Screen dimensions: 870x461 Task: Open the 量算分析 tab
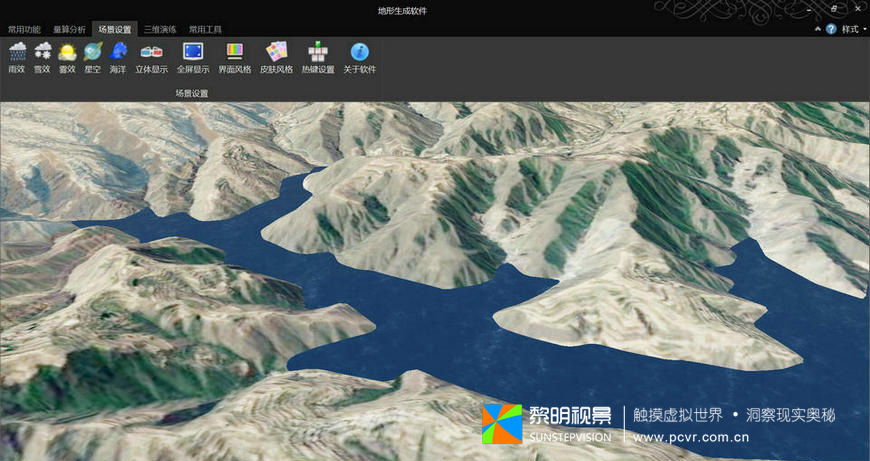coord(69,30)
